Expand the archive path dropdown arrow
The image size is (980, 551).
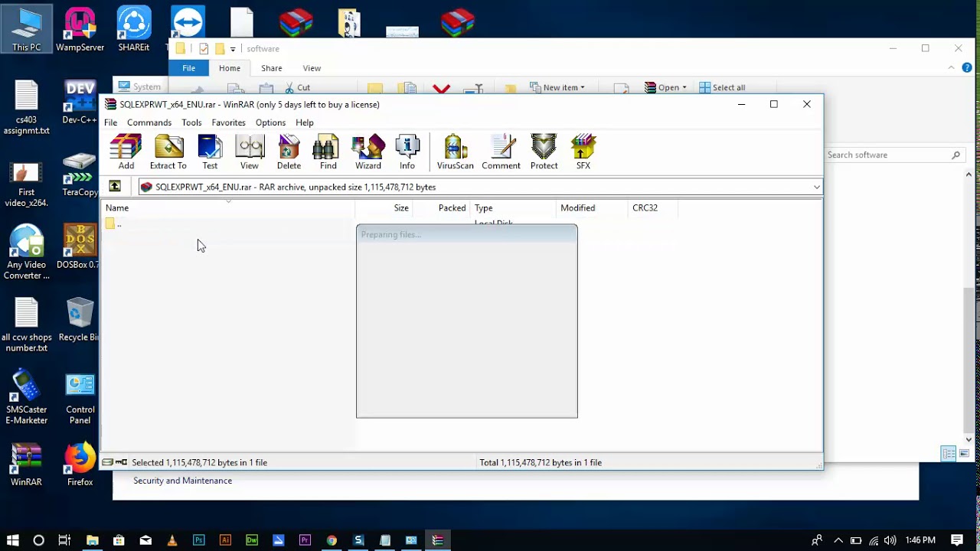tap(817, 187)
